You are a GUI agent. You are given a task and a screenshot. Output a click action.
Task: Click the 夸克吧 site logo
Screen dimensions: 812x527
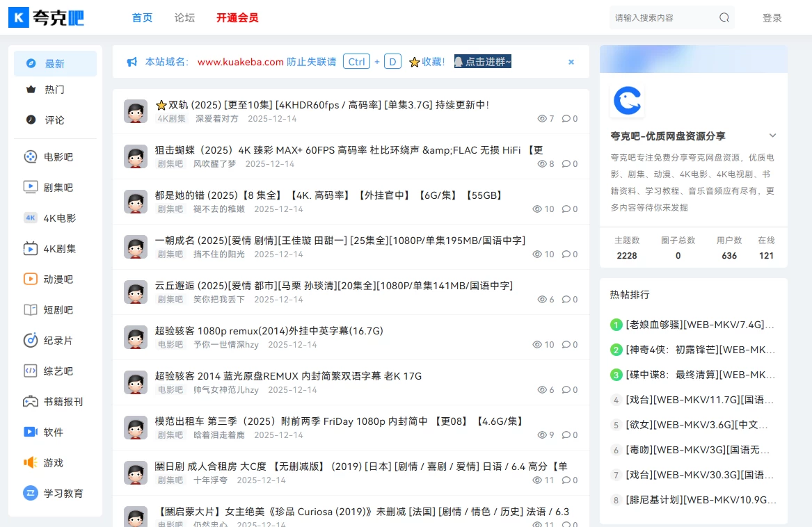click(x=46, y=17)
